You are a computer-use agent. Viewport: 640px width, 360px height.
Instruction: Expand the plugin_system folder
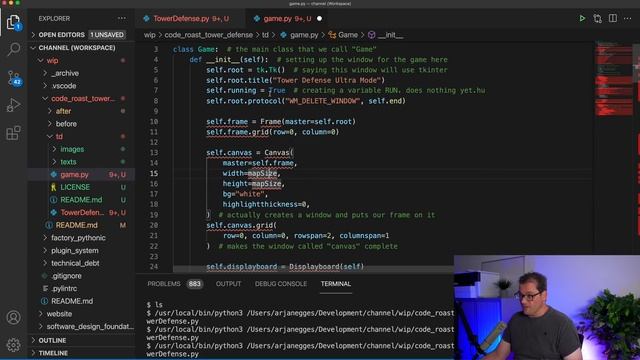click(81, 250)
